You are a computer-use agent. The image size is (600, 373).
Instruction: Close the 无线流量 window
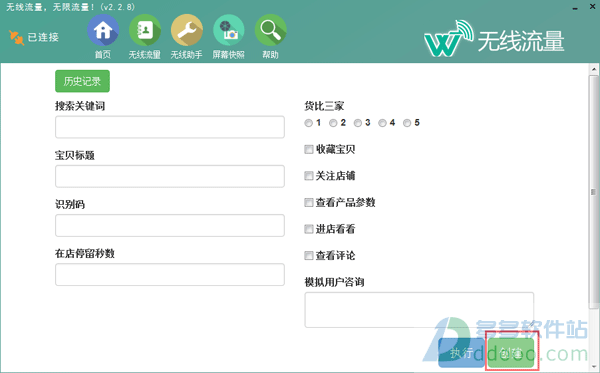coord(592,7)
